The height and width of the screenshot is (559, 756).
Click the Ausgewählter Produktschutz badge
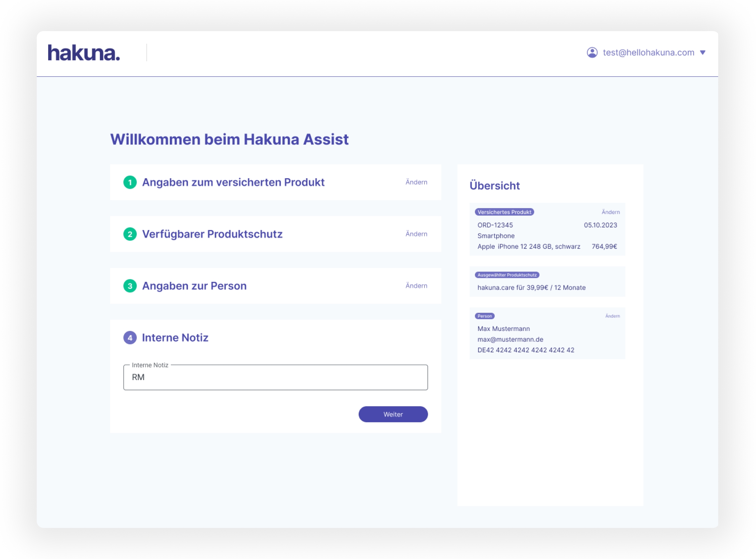506,275
